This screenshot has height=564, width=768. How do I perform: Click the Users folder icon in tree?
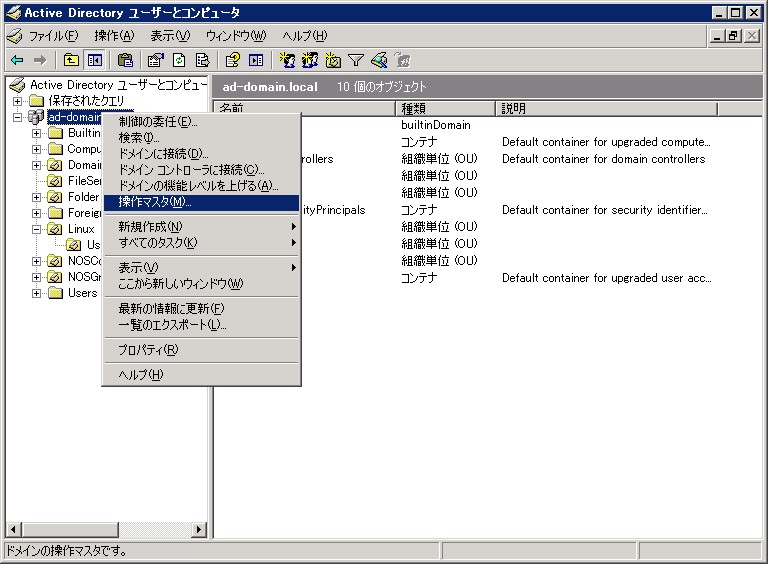(x=56, y=293)
